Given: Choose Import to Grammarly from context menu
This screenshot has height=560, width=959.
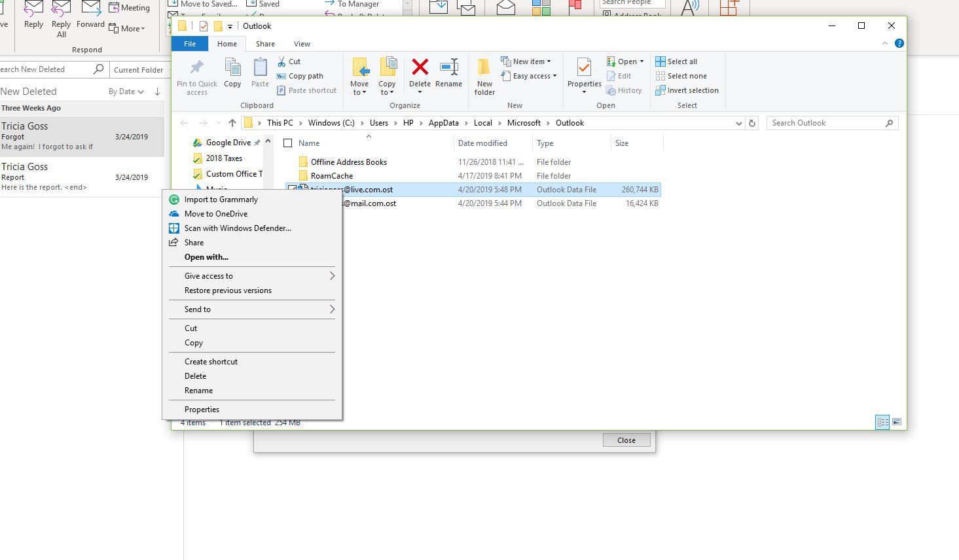Looking at the screenshot, I should coord(252,200).
